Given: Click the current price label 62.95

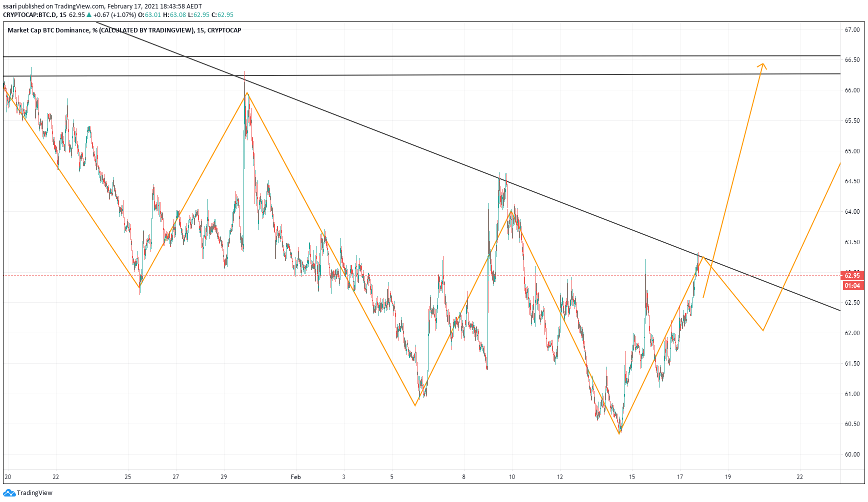Looking at the screenshot, I should pyautogui.click(x=852, y=276).
